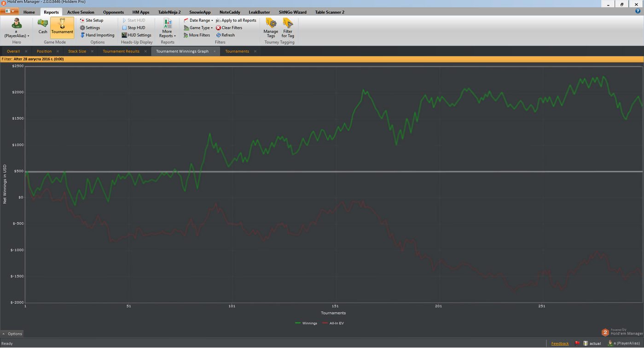Close the Stack Size tab
Viewport: 644px width, 348px height.
point(92,51)
